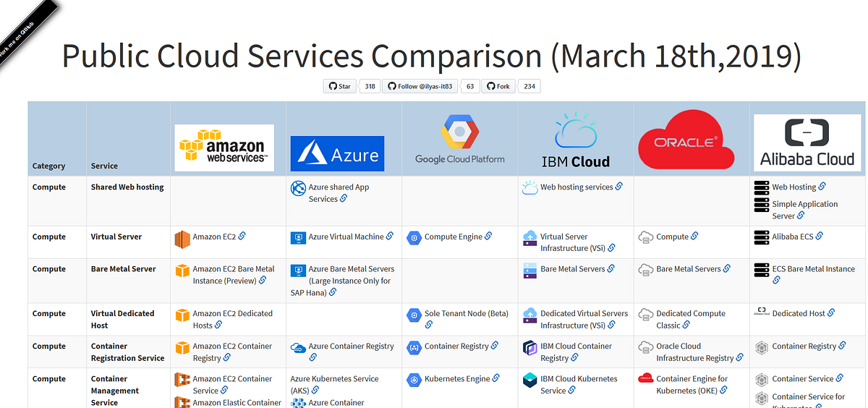
Task: Click the Fork me on GitHub ribbon
Action: (x=25, y=29)
